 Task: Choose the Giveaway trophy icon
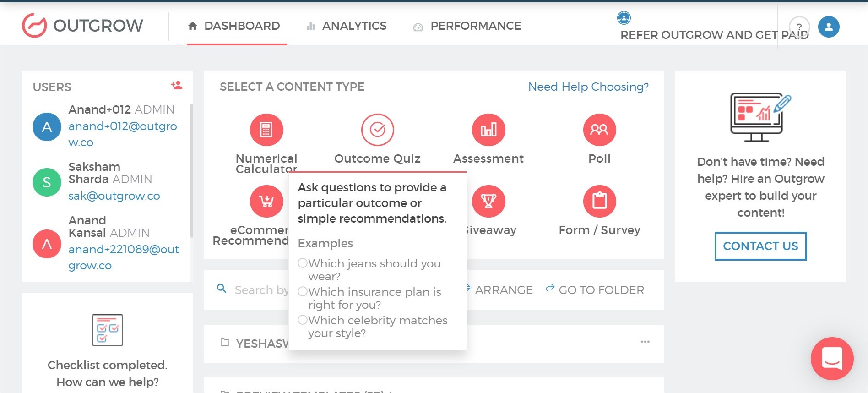pyautogui.click(x=488, y=201)
